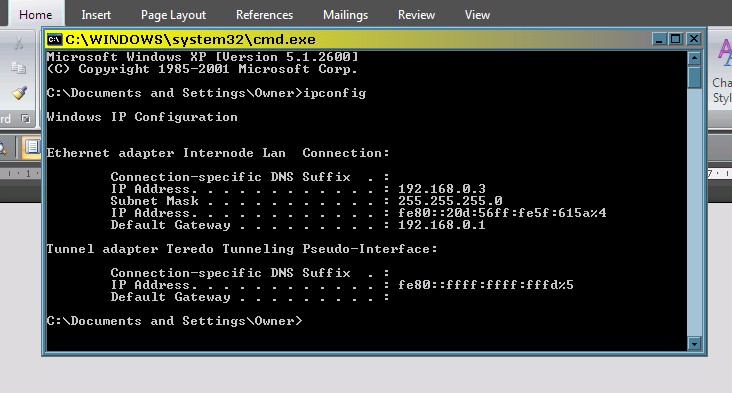This screenshot has height=393, width=732.
Task: Open the Clipboard group dialog launcher
Action: pyautogui.click(x=26, y=119)
